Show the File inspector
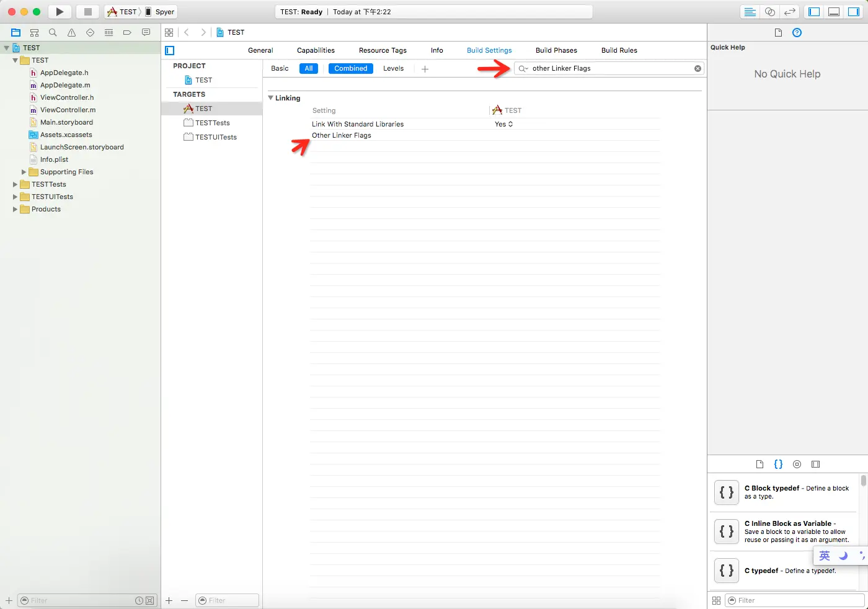The image size is (868, 609). 778,32
